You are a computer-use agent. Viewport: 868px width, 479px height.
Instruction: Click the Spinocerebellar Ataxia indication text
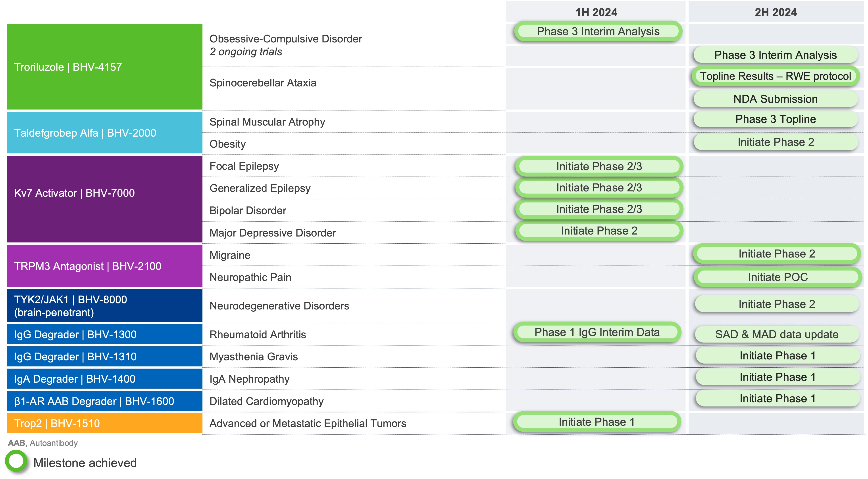[262, 83]
